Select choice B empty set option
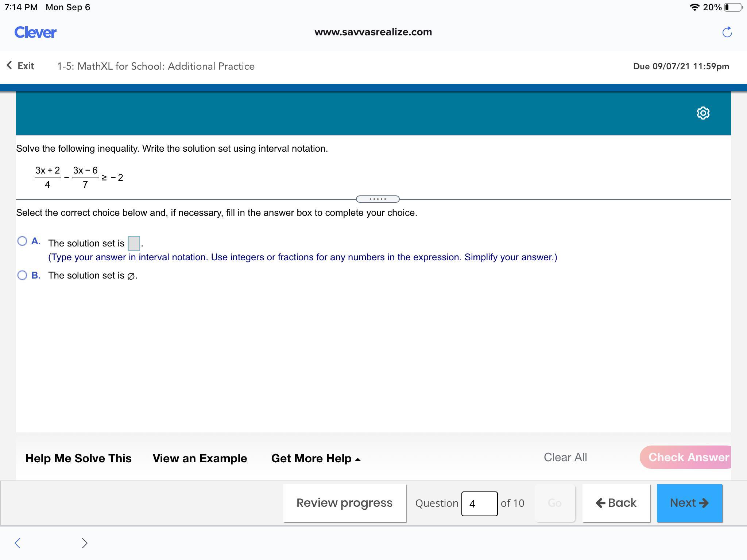Viewport: 747px width, 560px height. coord(22,275)
